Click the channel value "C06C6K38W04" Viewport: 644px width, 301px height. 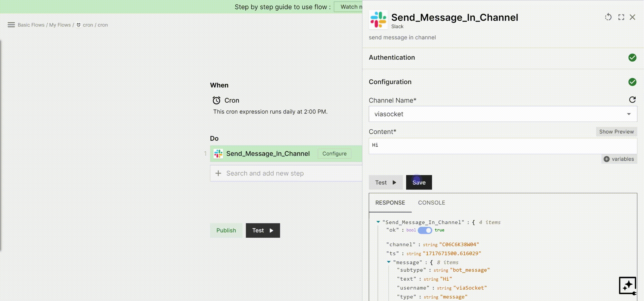tap(459, 244)
